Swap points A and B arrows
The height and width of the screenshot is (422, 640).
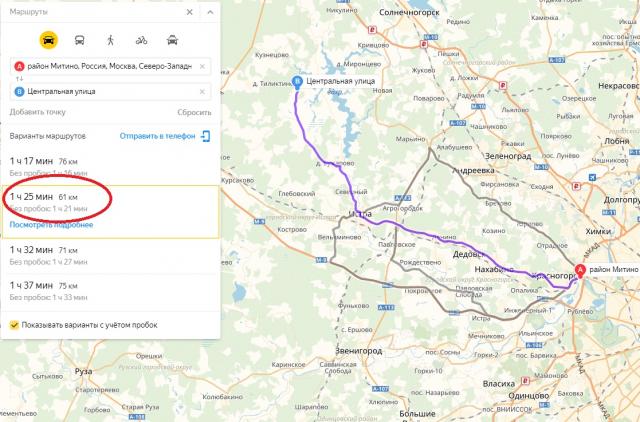pos(19,78)
